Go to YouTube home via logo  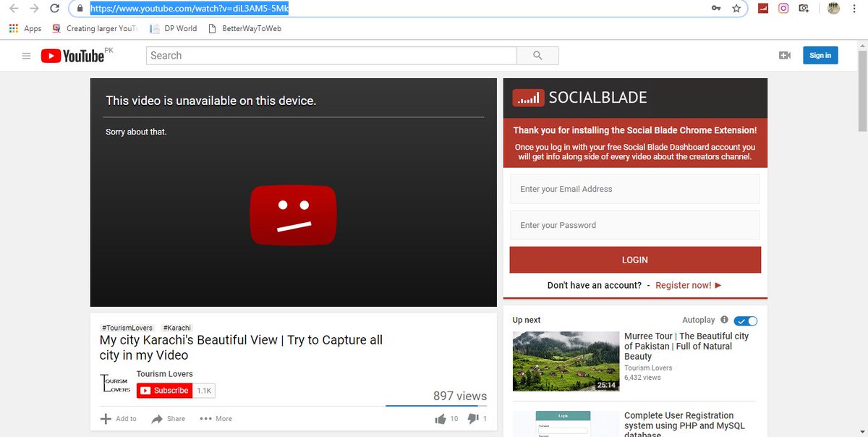coord(72,56)
